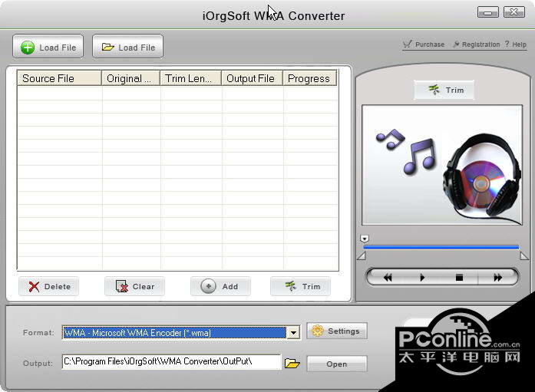Minimize the iOrgSoft WMA Converter window
This screenshot has width=535, height=392.
pyautogui.click(x=487, y=12)
